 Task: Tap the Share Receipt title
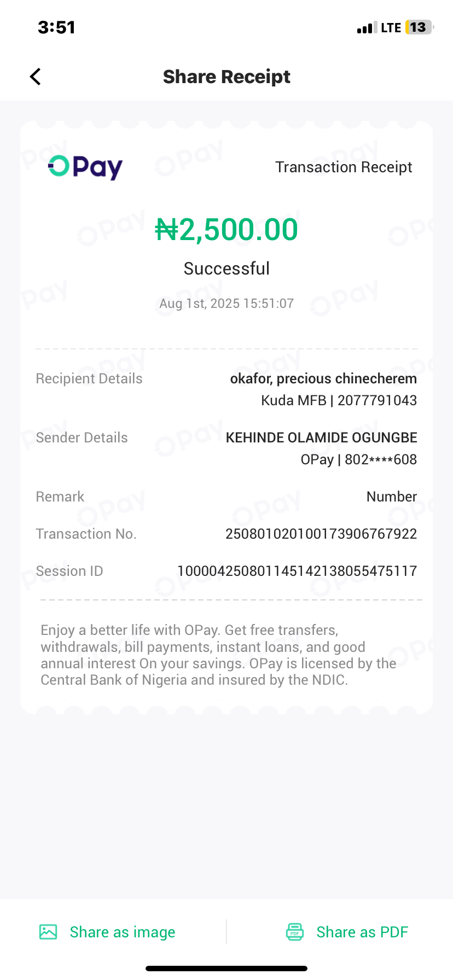tap(226, 77)
